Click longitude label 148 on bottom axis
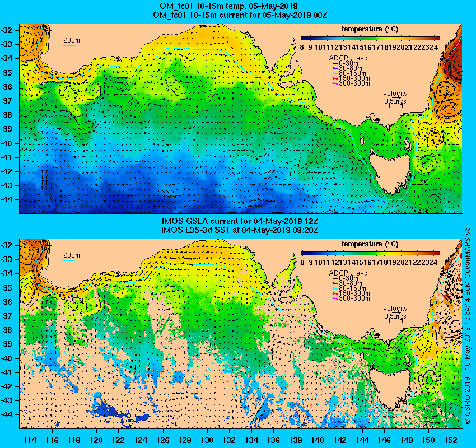476x448 pixels. (x=407, y=440)
